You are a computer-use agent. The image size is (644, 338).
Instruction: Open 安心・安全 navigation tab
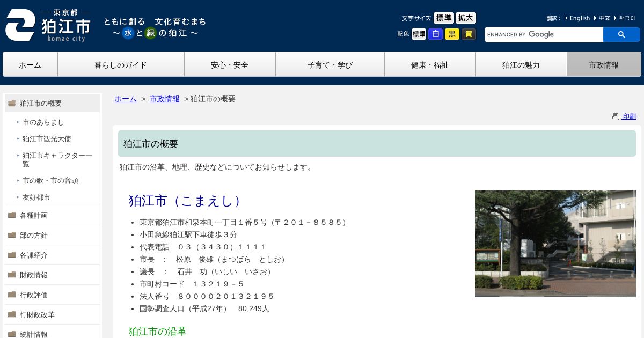pyautogui.click(x=230, y=64)
